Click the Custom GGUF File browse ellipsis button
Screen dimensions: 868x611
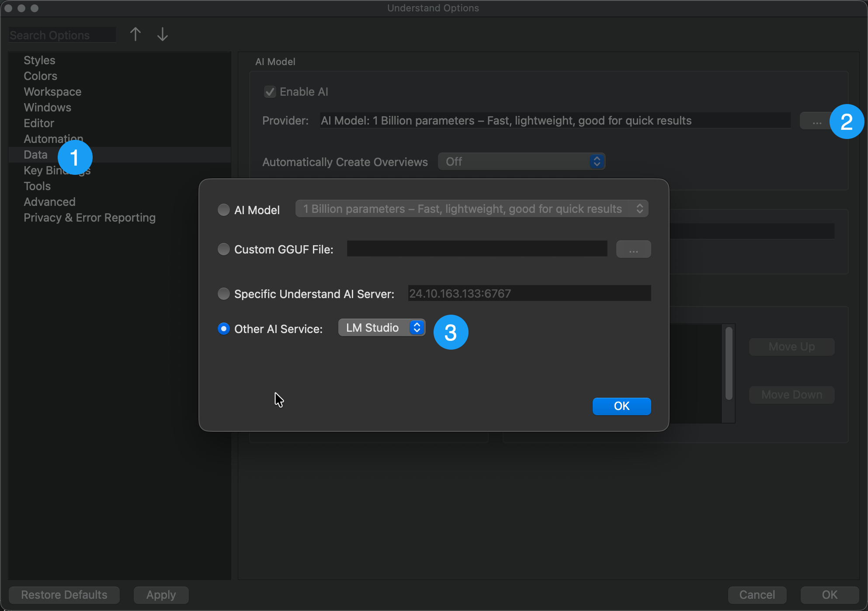(633, 250)
